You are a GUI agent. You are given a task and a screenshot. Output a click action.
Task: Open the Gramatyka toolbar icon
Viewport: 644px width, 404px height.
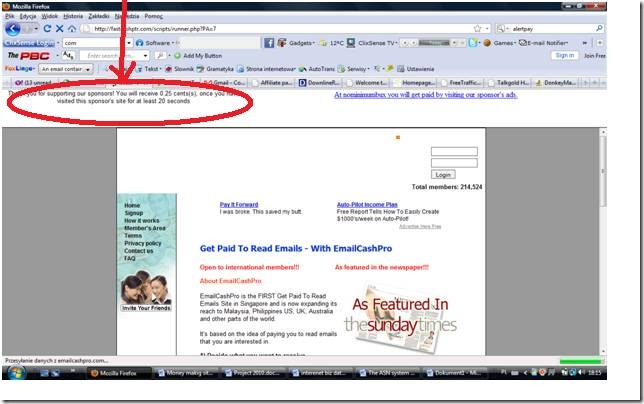click(200, 69)
